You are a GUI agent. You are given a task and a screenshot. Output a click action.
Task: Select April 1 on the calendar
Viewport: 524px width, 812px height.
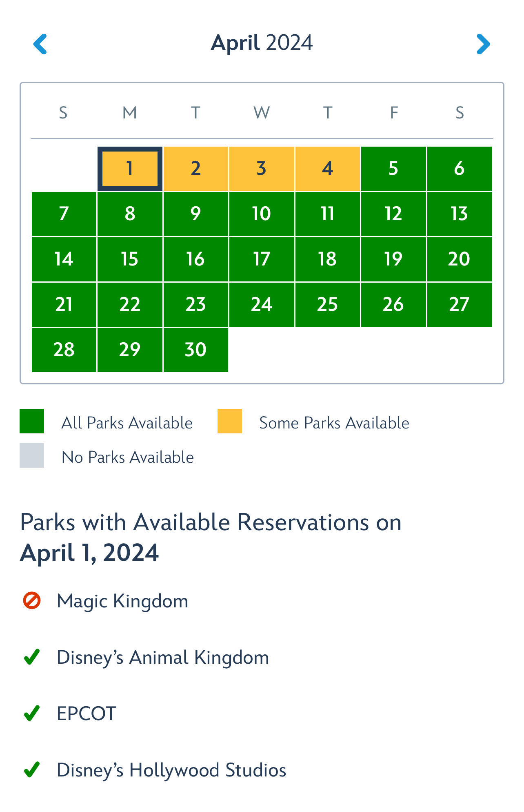130,169
